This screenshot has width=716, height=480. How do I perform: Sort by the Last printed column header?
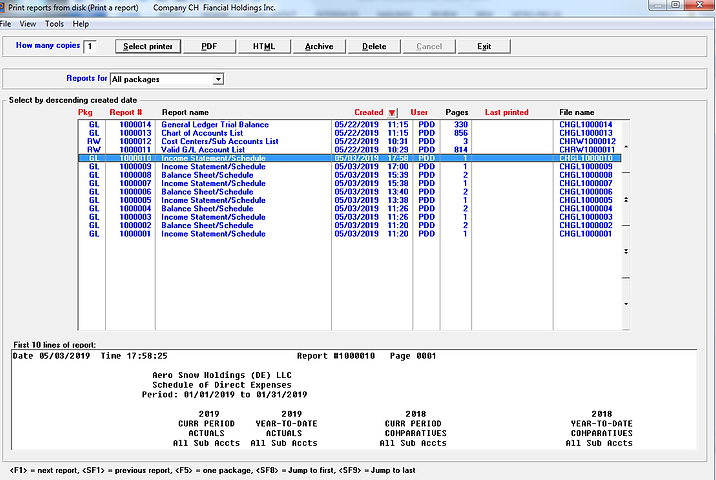(x=506, y=112)
